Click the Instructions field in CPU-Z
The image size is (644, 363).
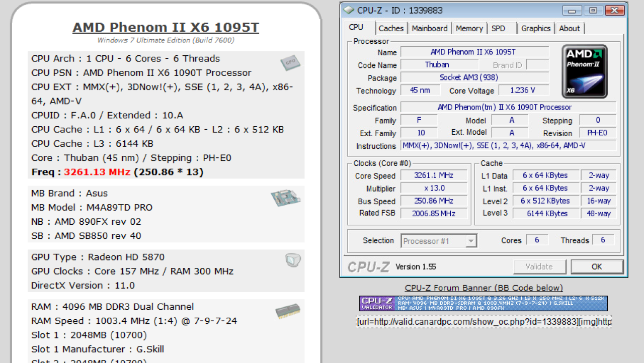[x=509, y=145]
